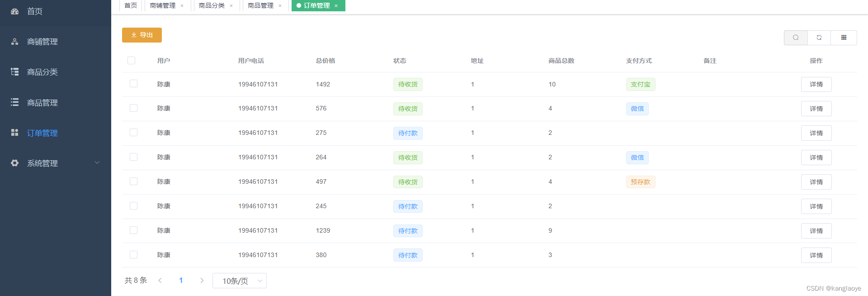The height and width of the screenshot is (296, 868).
Task: Click the 商品总数 column header
Action: tap(561, 61)
